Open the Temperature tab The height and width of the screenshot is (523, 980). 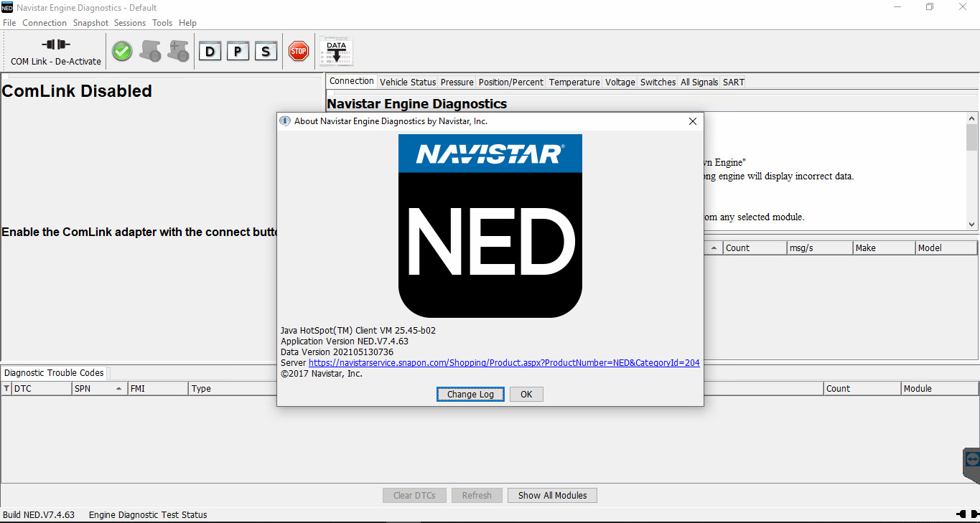point(574,82)
